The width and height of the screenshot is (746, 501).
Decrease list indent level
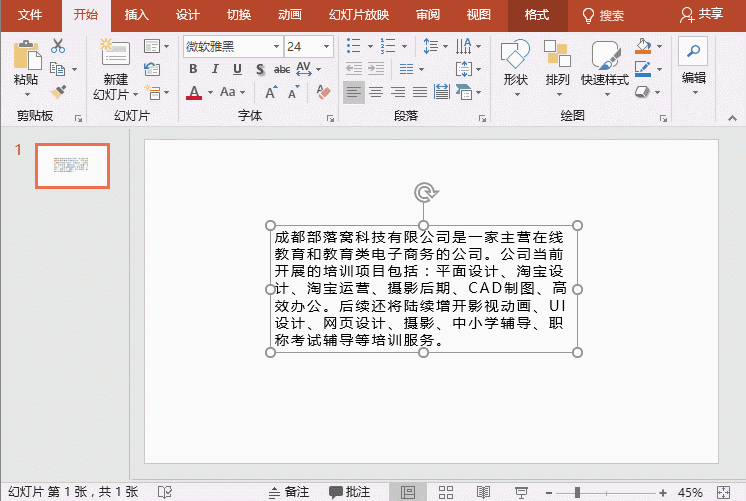[354, 69]
